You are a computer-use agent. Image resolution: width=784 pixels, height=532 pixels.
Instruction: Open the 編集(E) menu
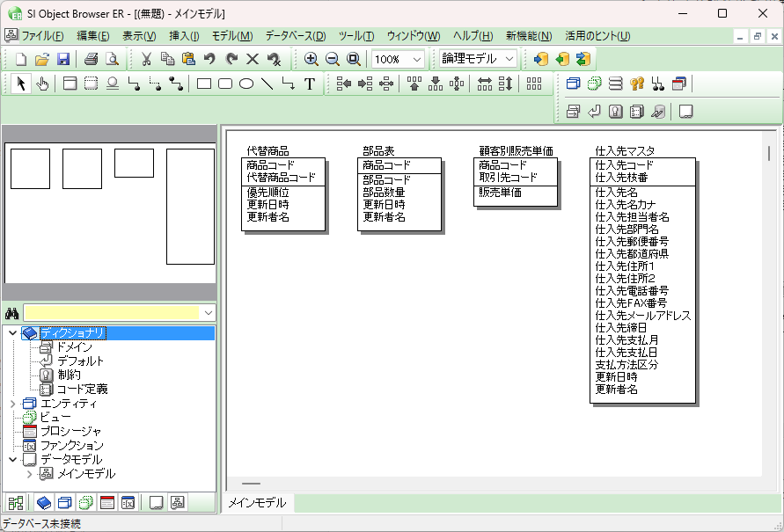point(93,36)
